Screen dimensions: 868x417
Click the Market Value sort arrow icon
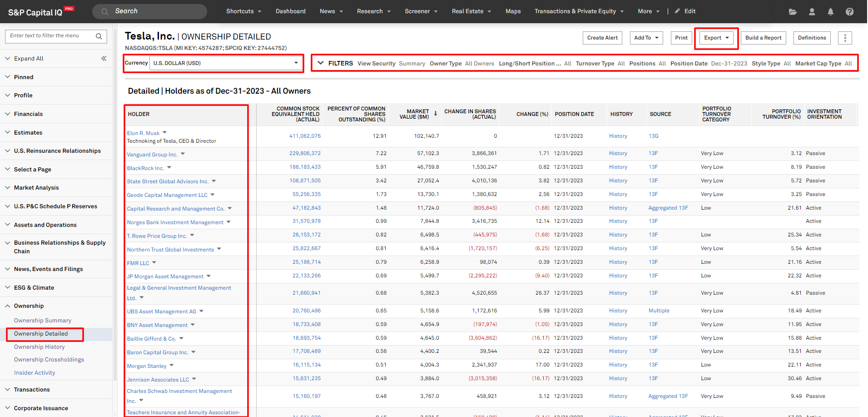pyautogui.click(x=435, y=114)
